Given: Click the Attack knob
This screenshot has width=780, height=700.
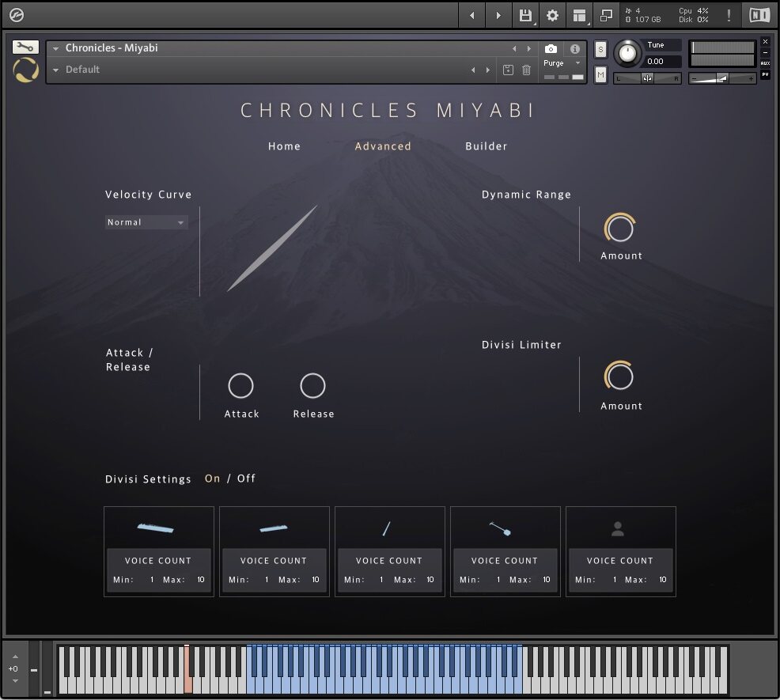Looking at the screenshot, I should pos(240,385).
